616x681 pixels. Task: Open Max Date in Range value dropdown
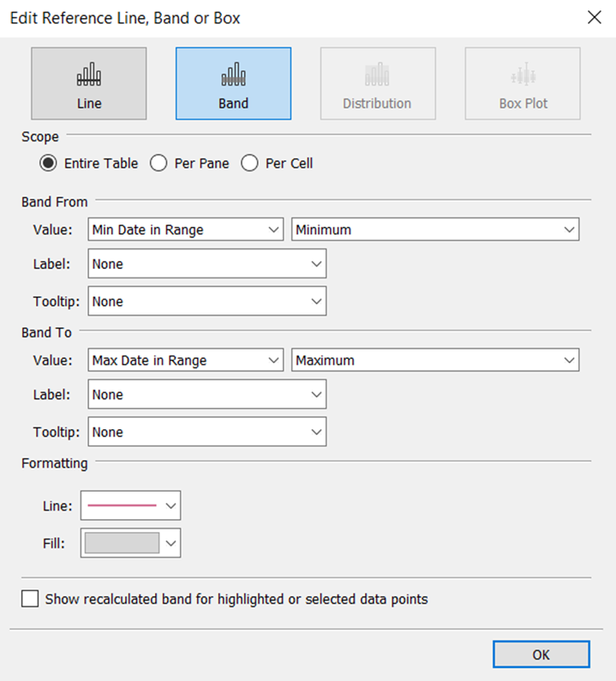coord(186,360)
